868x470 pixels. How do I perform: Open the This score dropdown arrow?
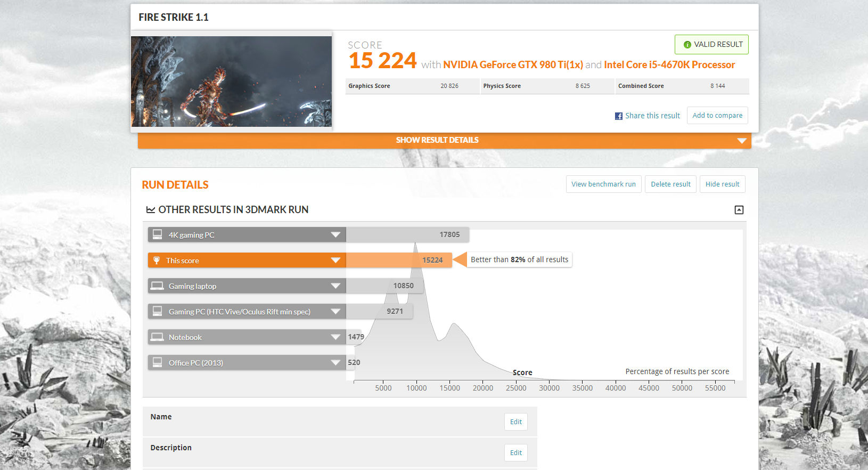pyautogui.click(x=335, y=261)
